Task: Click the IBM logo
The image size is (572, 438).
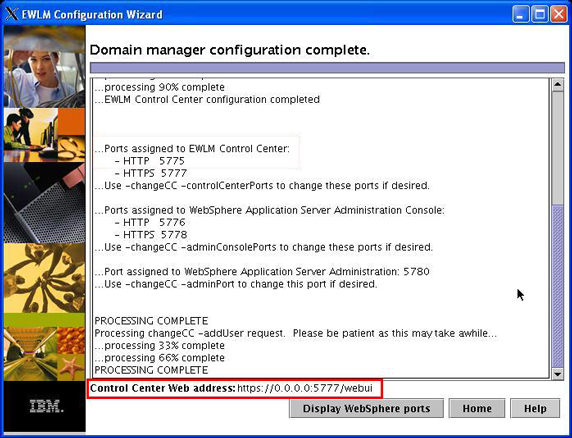Action: click(x=46, y=406)
